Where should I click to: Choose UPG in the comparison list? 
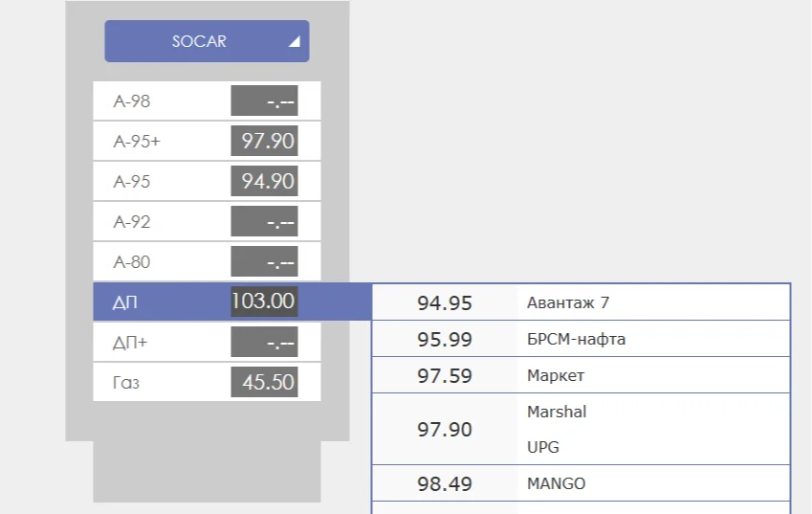[542, 447]
